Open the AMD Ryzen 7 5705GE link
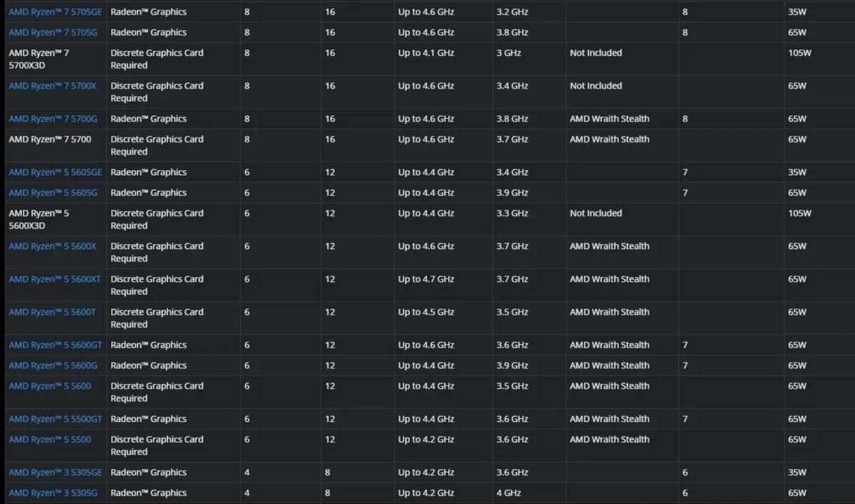 click(x=55, y=12)
